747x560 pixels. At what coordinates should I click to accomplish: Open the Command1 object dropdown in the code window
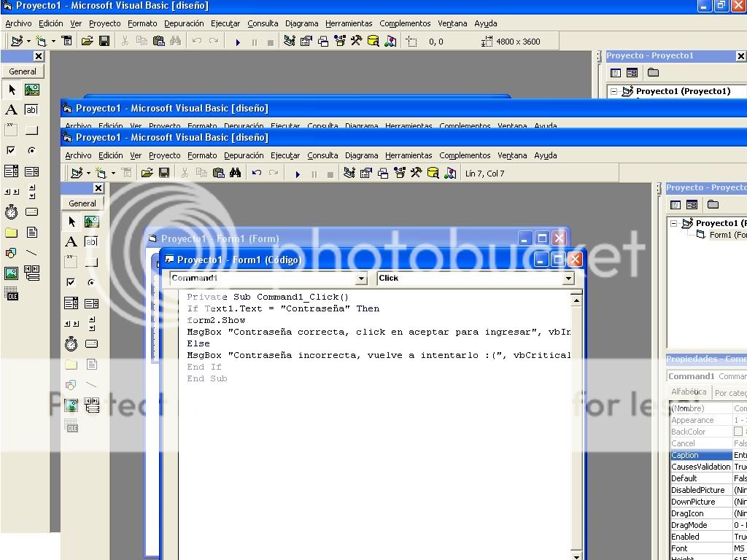point(362,279)
